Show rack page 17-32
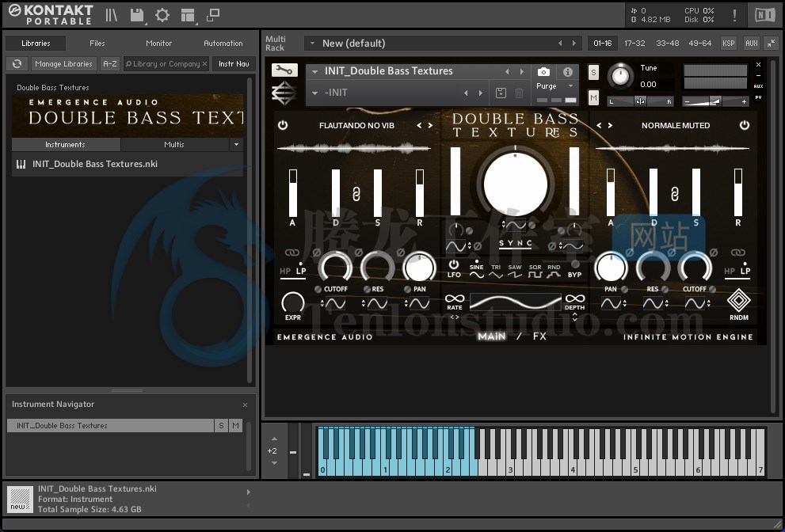The height and width of the screenshot is (532, 785). point(634,43)
